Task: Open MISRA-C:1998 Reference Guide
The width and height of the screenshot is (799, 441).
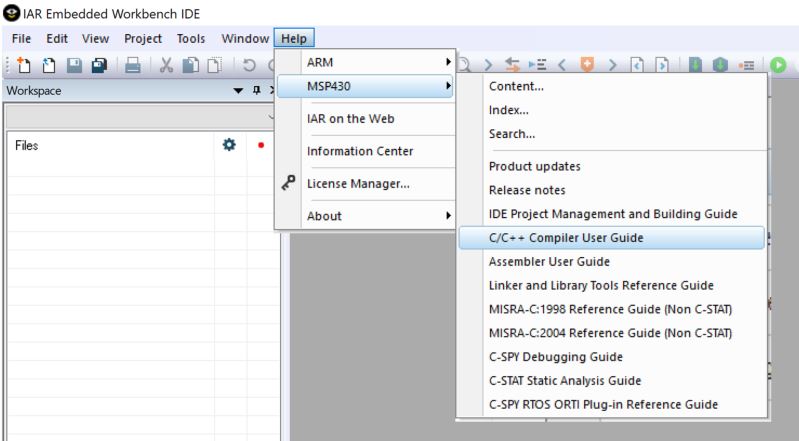Action: pos(611,309)
